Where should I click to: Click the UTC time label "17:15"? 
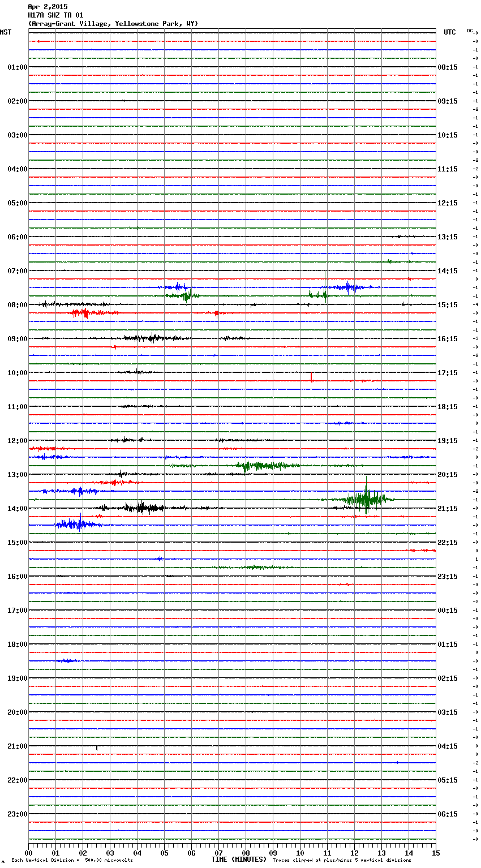(448, 373)
